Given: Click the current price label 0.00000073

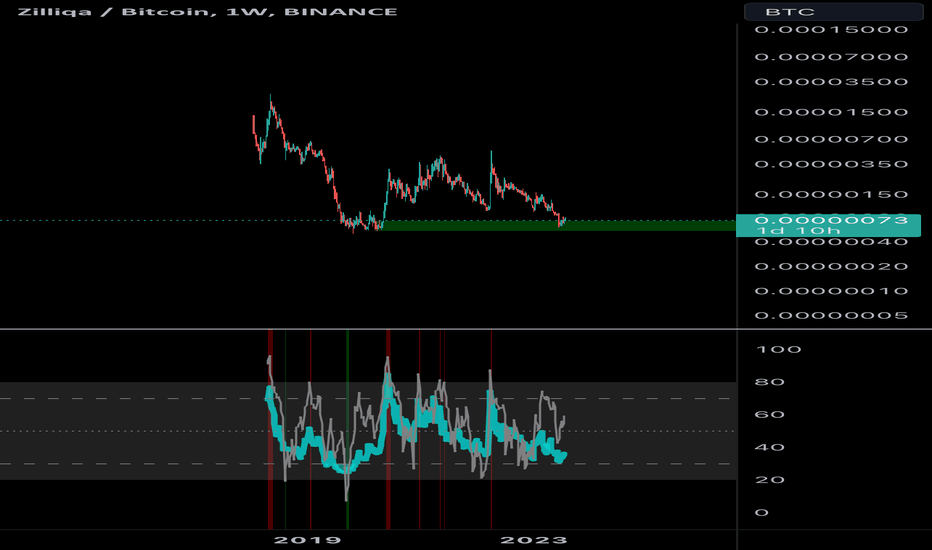Looking at the screenshot, I should coord(831,221).
